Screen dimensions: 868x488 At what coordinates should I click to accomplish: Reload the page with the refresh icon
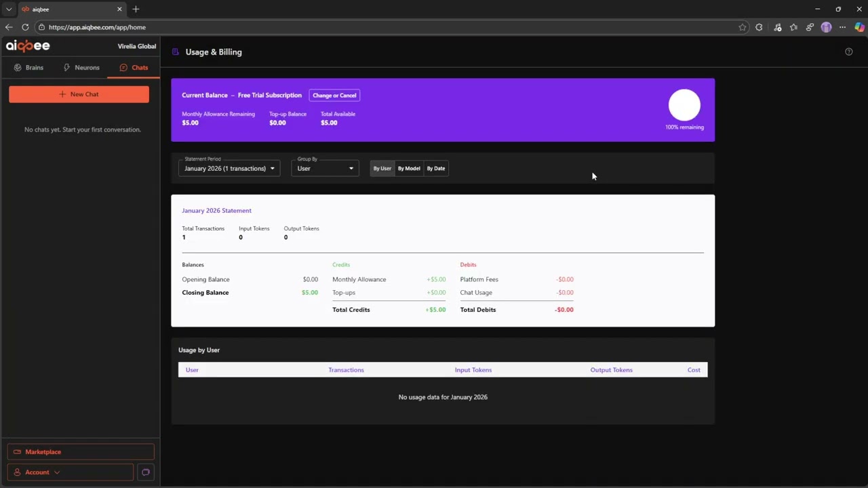click(25, 27)
